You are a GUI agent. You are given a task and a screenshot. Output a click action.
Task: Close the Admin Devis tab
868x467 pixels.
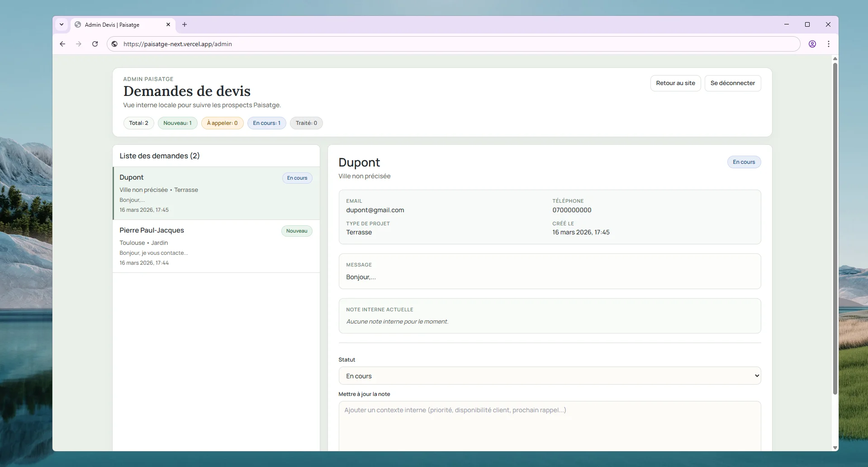coord(168,25)
